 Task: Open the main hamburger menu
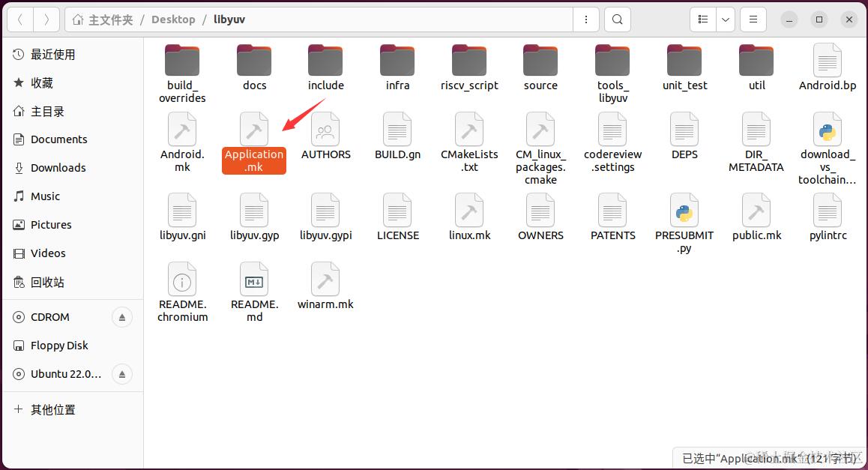point(753,19)
